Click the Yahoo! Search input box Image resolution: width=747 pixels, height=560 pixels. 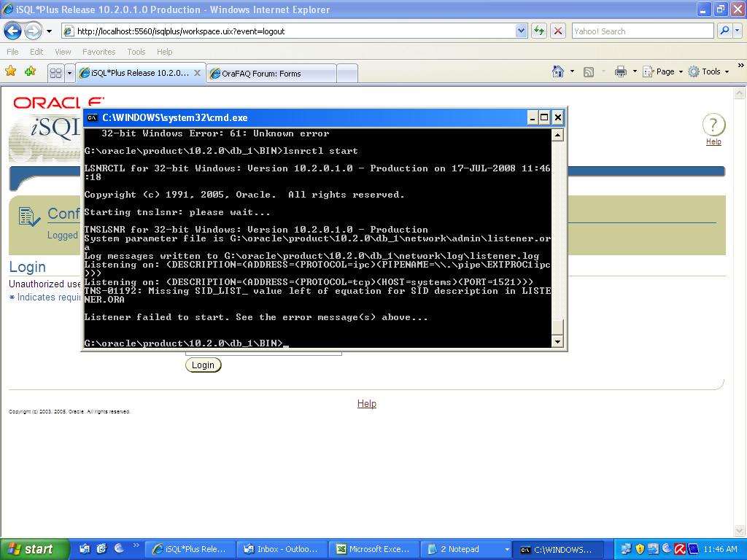tap(642, 31)
